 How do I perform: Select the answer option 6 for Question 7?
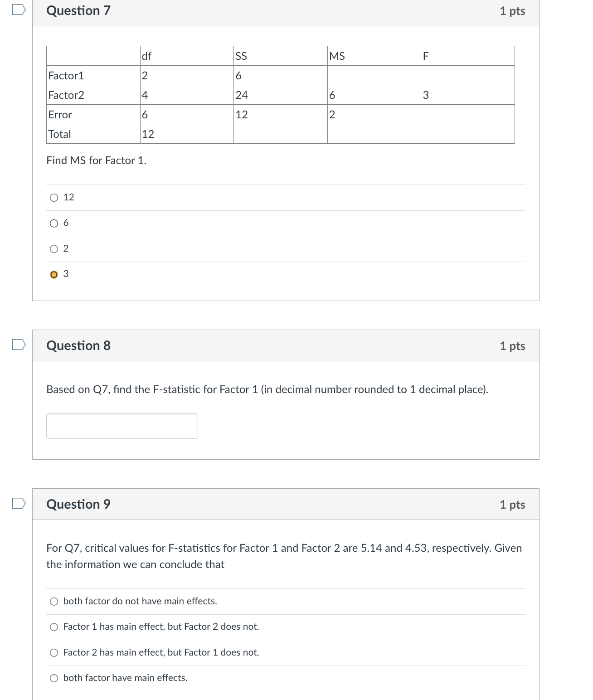[x=53, y=223]
